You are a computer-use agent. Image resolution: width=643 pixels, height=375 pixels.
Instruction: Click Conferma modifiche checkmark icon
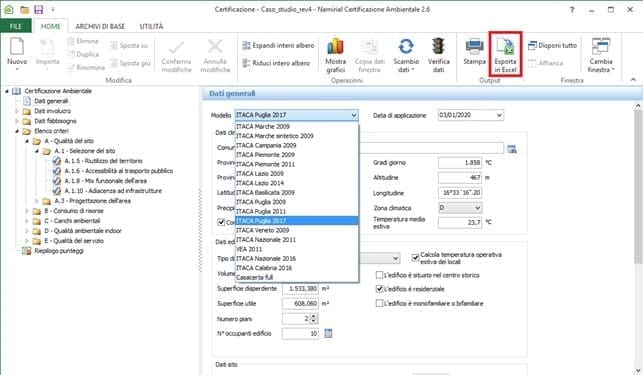coord(176,47)
